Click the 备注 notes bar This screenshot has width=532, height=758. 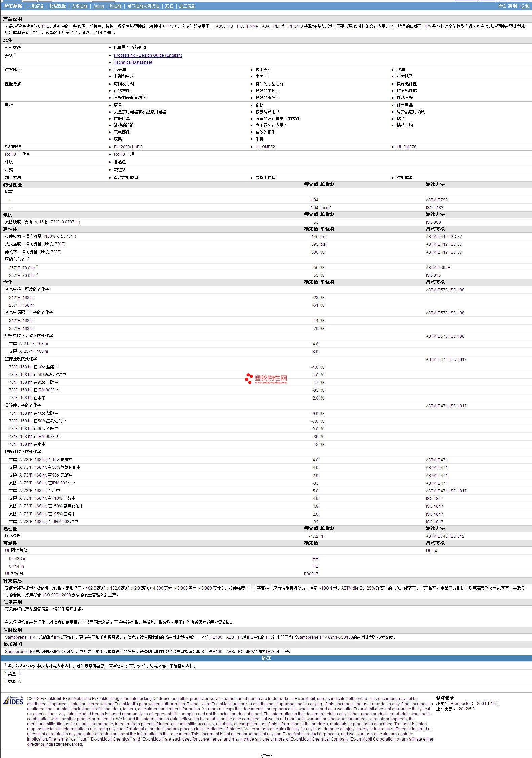pyautogui.click(x=266, y=658)
